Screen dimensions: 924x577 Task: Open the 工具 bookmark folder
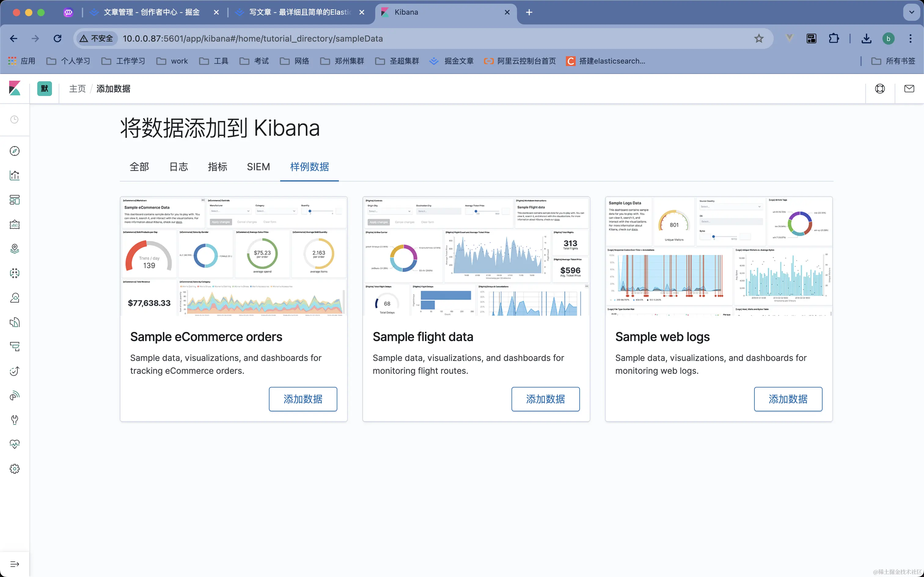[x=214, y=61]
